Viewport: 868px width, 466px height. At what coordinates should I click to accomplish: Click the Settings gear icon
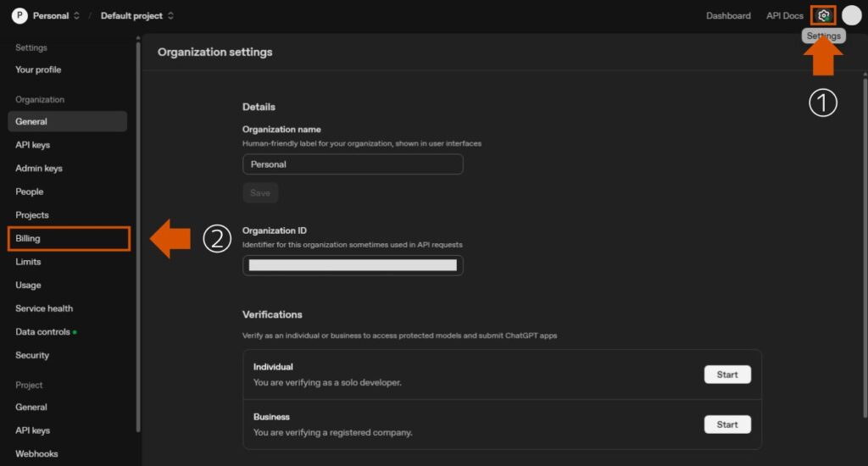click(x=823, y=15)
